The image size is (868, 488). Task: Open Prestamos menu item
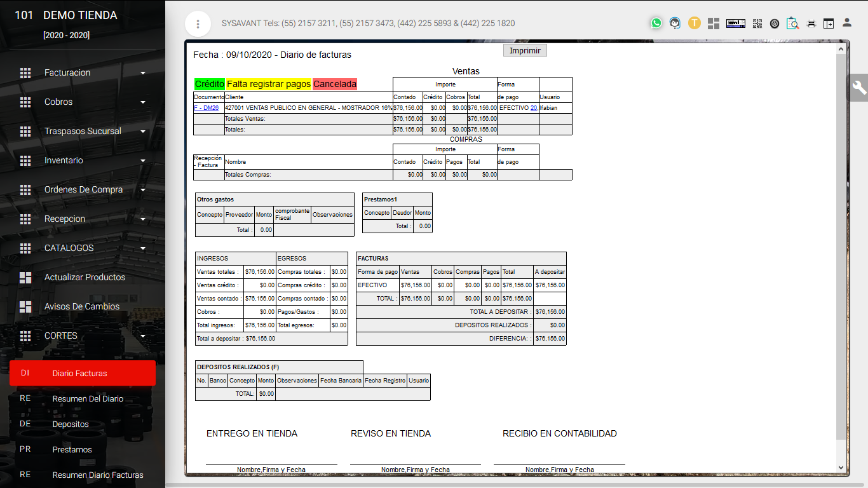pos(83,449)
